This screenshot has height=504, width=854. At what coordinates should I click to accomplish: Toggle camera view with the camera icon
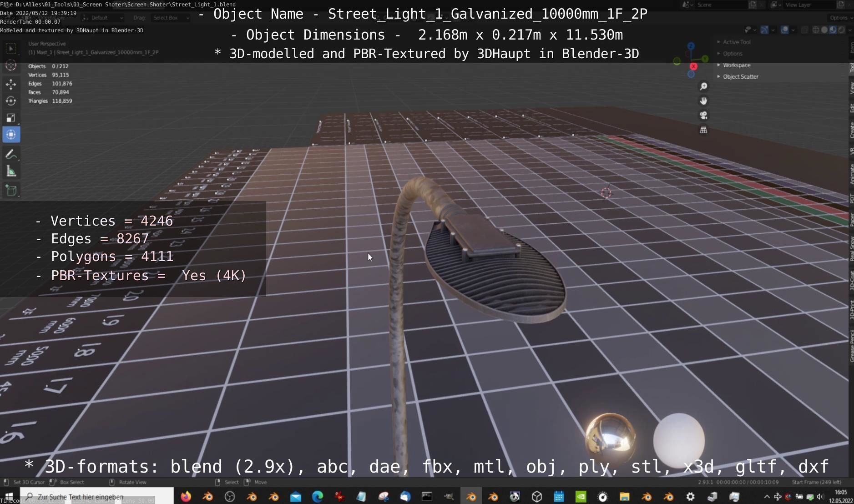pos(703,116)
